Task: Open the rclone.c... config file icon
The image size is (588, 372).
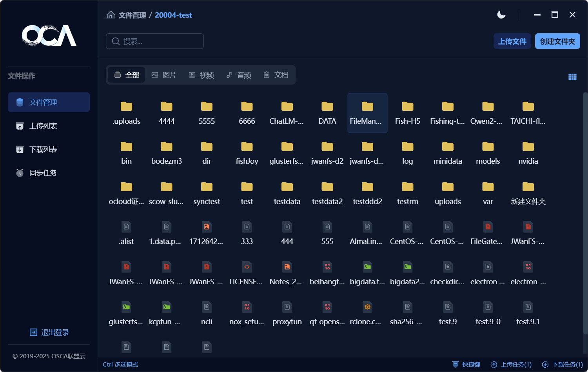Action: 367,307
